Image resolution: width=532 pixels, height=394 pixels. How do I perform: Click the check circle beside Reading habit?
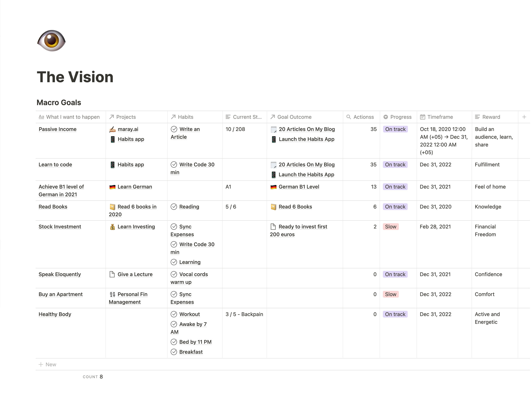pos(174,207)
